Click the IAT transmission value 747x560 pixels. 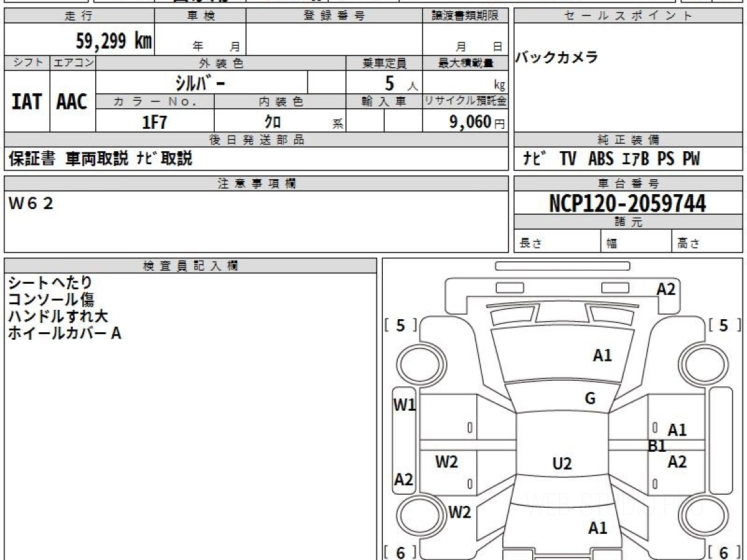pyautogui.click(x=27, y=102)
